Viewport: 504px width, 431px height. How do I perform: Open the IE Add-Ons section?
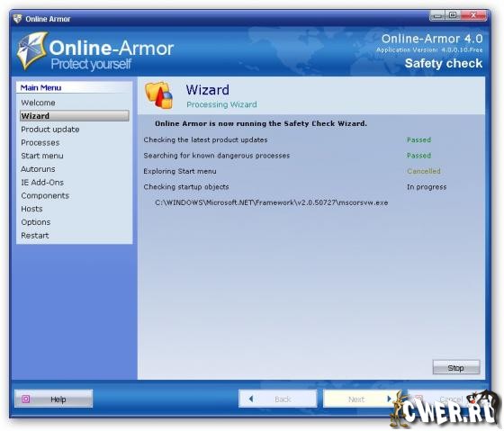point(42,183)
